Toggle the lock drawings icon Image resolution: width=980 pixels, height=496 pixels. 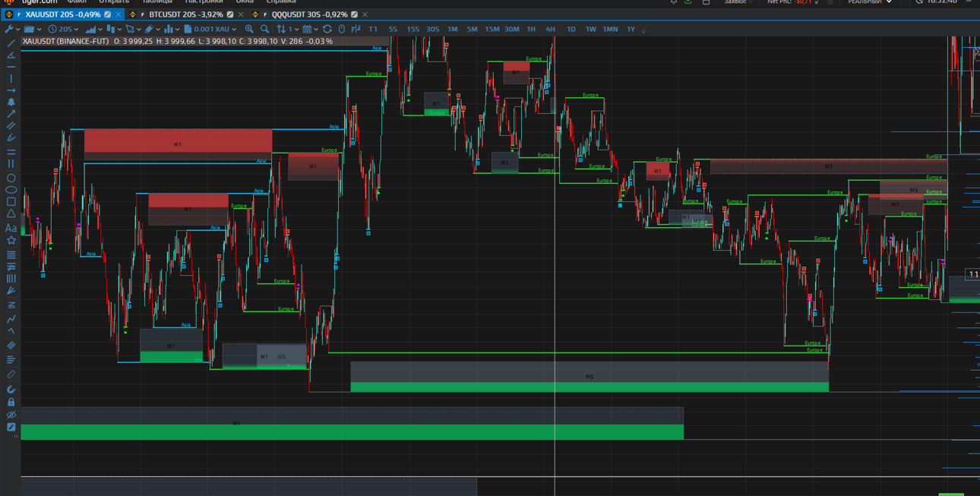(x=11, y=402)
